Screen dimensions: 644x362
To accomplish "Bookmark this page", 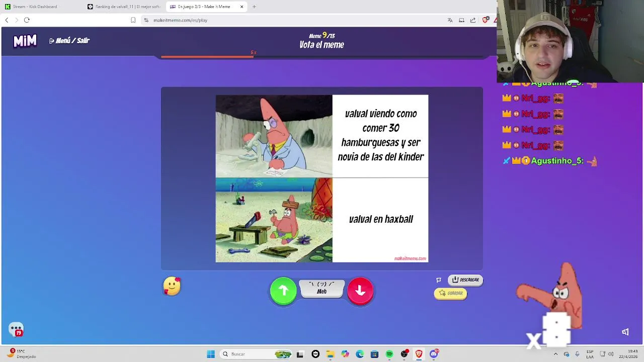I will (133, 20).
